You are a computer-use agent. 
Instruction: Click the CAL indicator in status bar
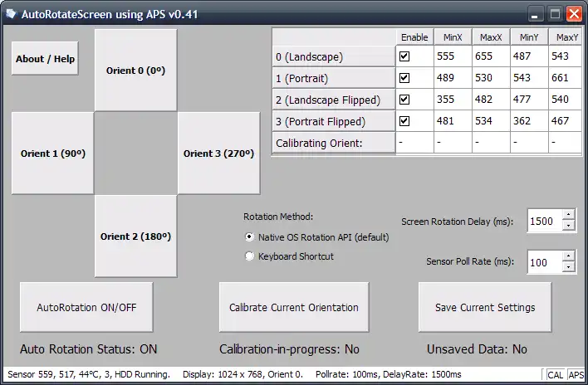(555, 375)
